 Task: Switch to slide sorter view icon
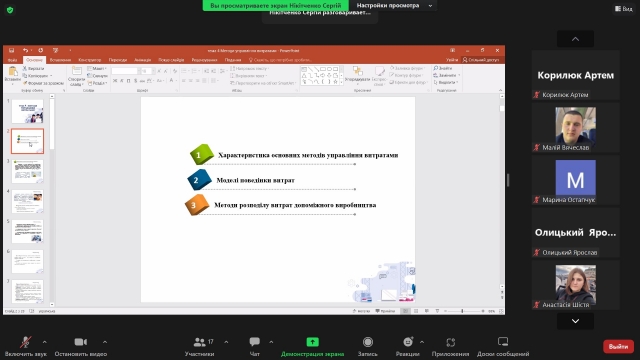click(416, 311)
